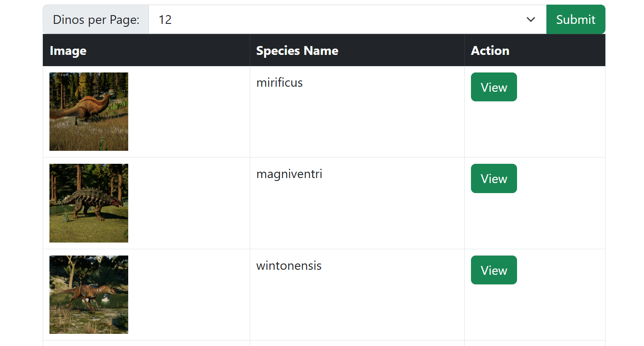Viewport: 644px width, 346px height.
Task: Open the Dinos per Page dropdown
Action: click(x=347, y=20)
